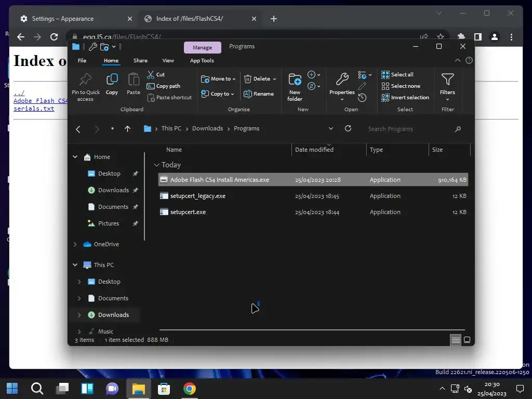532x399 pixels.
Task: Collapse the ribbon chevron
Action: tap(457, 60)
